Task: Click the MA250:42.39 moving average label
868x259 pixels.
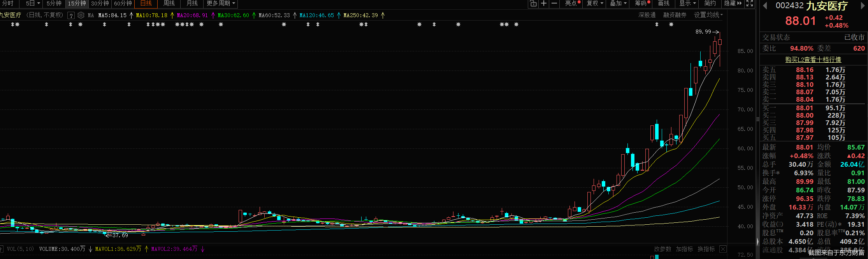Action: coord(361,16)
